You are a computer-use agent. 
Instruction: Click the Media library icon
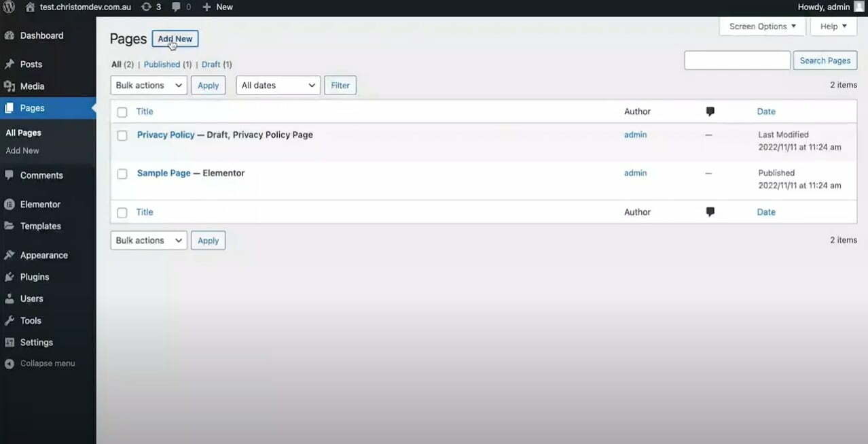(x=10, y=86)
